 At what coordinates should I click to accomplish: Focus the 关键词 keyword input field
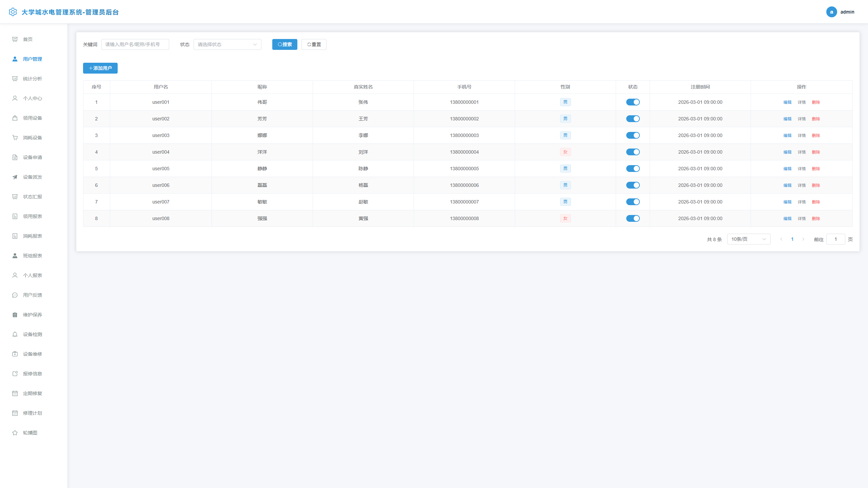click(135, 44)
